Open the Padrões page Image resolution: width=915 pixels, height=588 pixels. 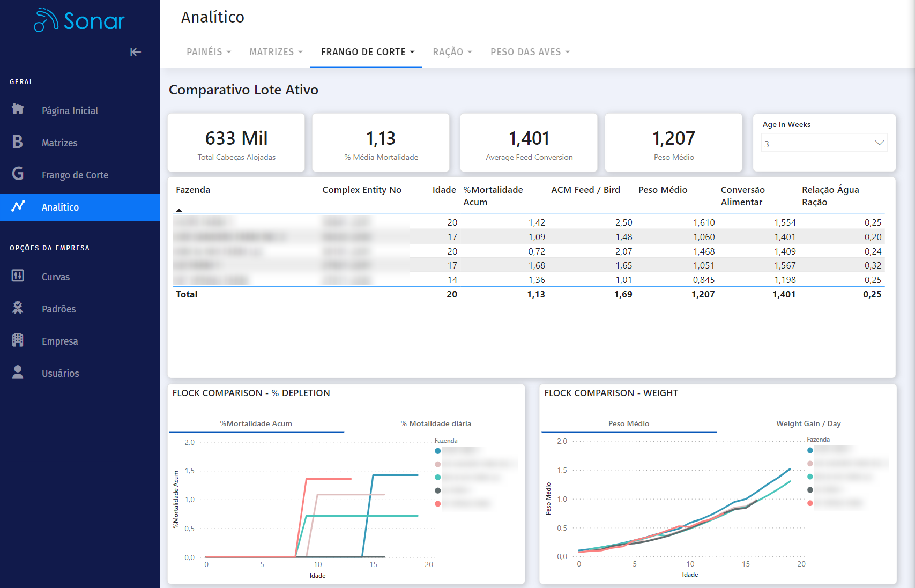tap(80, 309)
